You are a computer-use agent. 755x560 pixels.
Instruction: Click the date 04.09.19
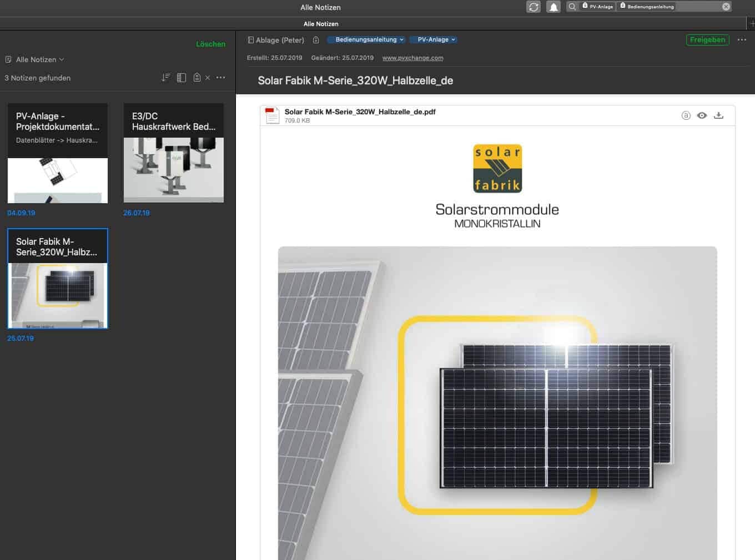coord(21,213)
